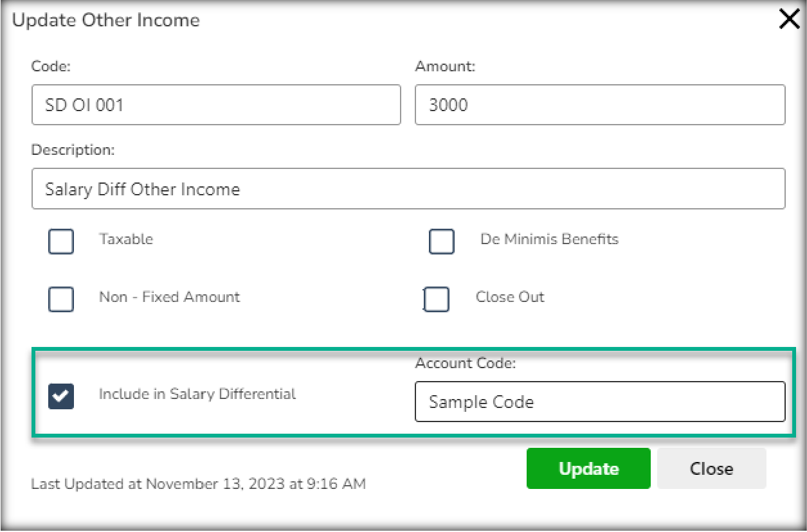
Task: Enable the Taxable checkbox
Action: (61, 242)
